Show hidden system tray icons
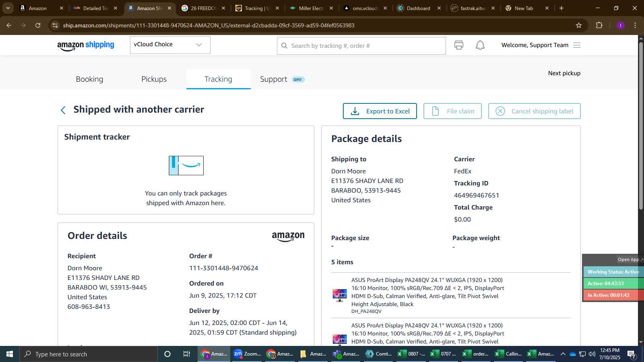 pyautogui.click(x=563, y=354)
